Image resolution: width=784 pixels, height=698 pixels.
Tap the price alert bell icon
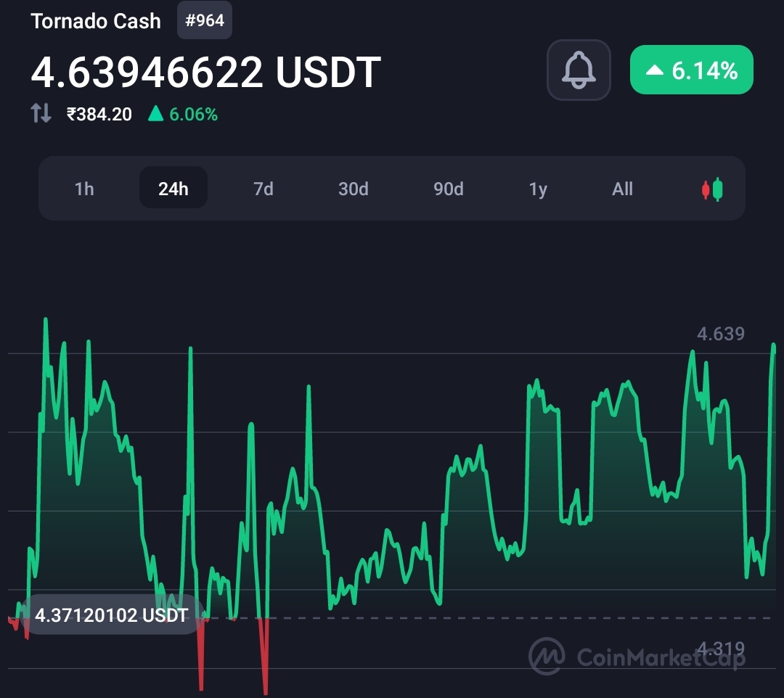[x=579, y=70]
